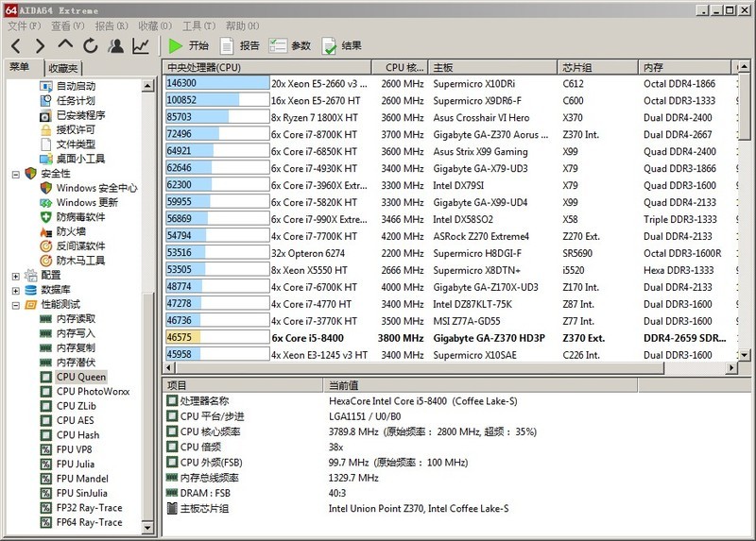Sort by 中央处理器(CPU) column header
This screenshot has width=756, height=541.
coord(266,67)
